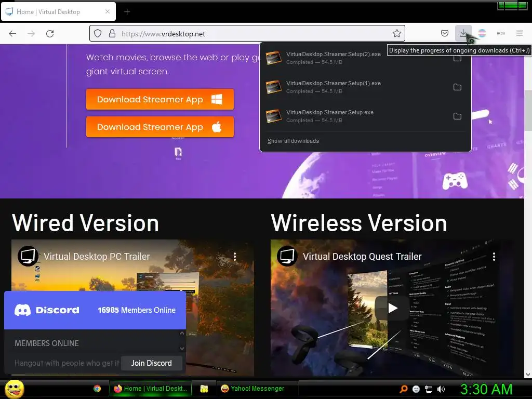Click Quest Trailer channel avatar icon
532x399 pixels.
click(x=287, y=256)
